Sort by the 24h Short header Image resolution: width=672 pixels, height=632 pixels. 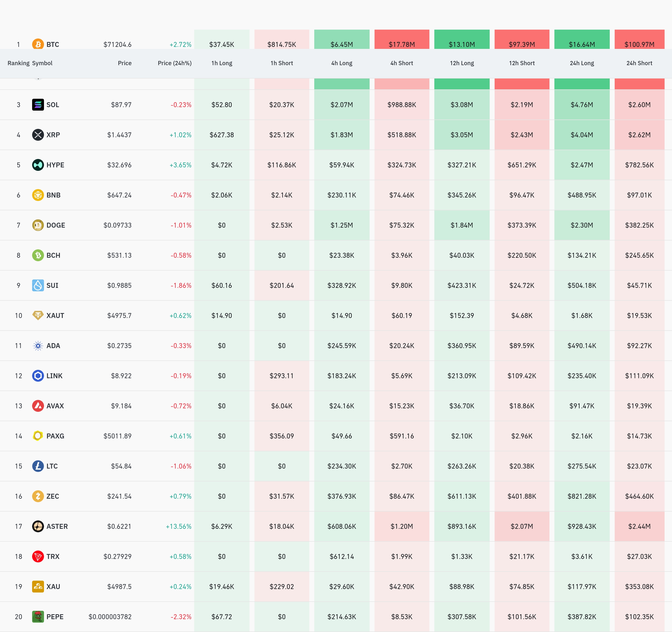click(x=639, y=63)
